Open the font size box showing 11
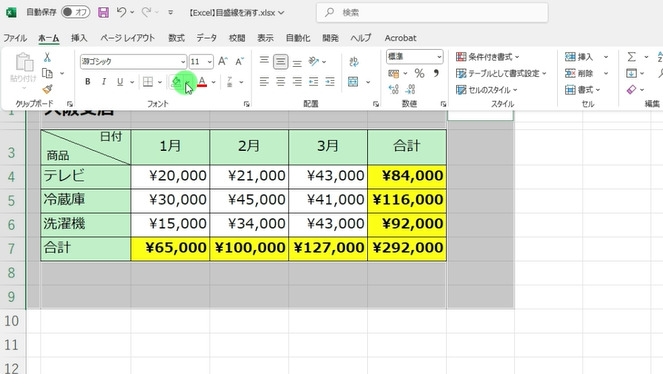 coord(201,62)
